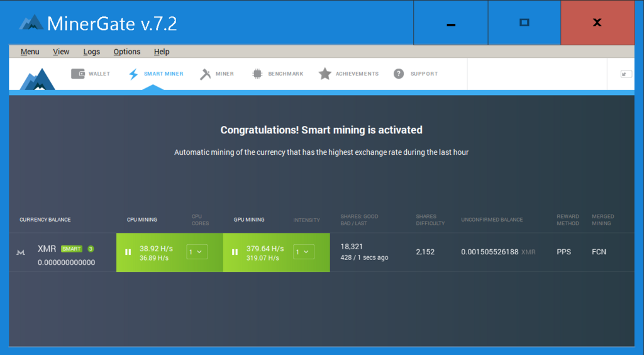Click the REWARD METHOD column header

click(568, 220)
